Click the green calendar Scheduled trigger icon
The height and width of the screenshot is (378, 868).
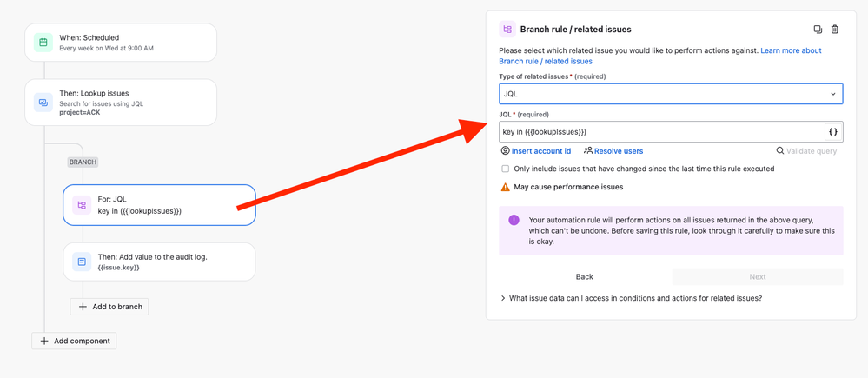point(43,42)
